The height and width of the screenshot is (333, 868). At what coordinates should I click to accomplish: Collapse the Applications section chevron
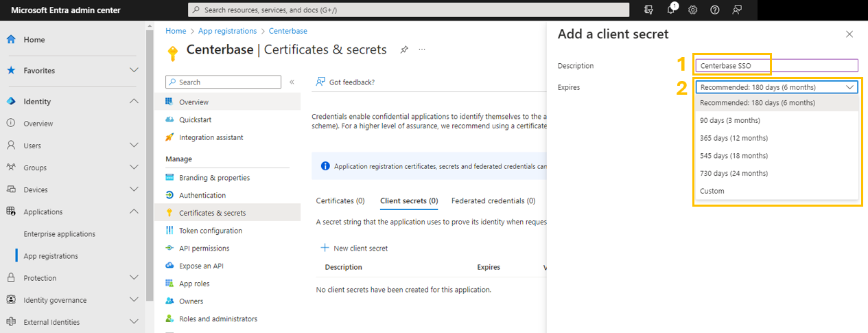coord(134,211)
